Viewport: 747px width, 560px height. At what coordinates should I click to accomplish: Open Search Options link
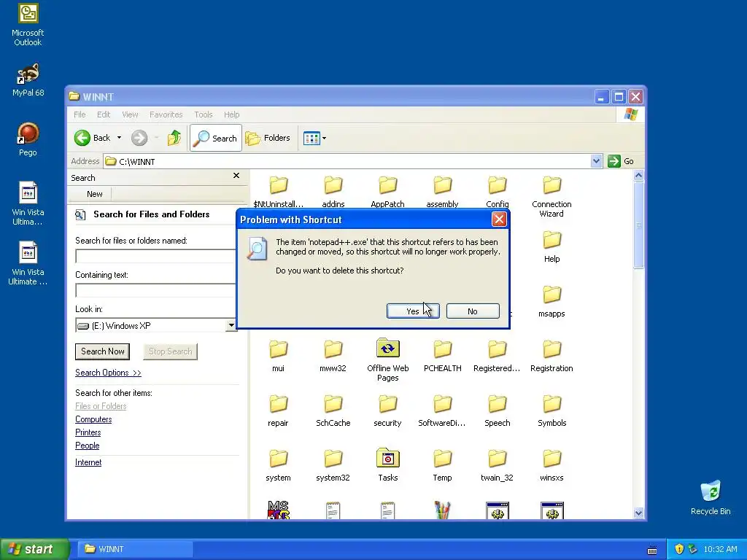point(108,373)
